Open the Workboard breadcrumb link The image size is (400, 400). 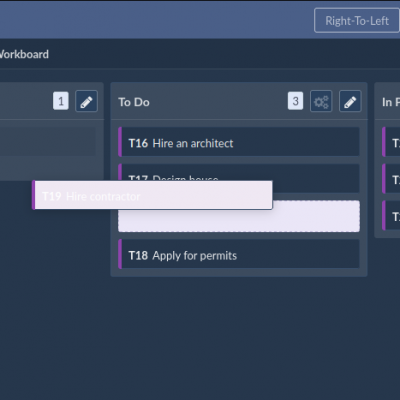[24, 54]
